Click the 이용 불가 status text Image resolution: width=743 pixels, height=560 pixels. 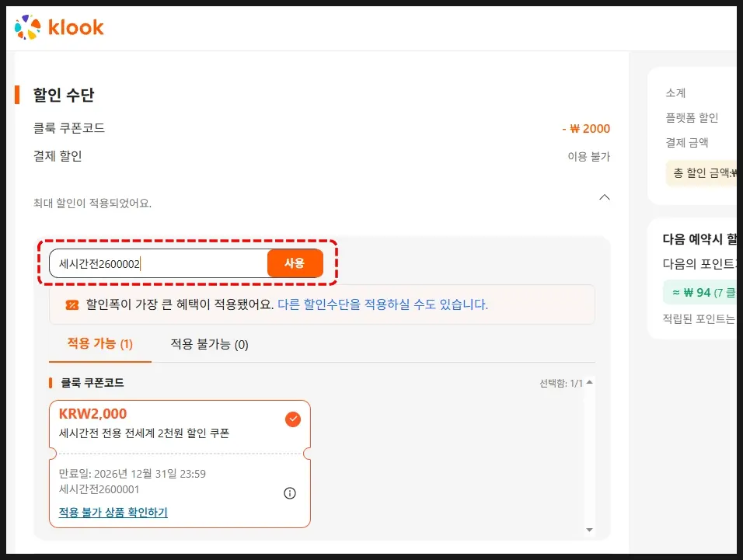(x=589, y=156)
